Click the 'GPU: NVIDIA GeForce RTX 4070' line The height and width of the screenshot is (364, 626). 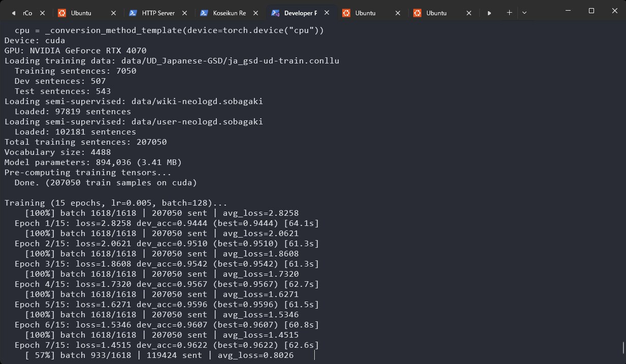[x=75, y=51]
